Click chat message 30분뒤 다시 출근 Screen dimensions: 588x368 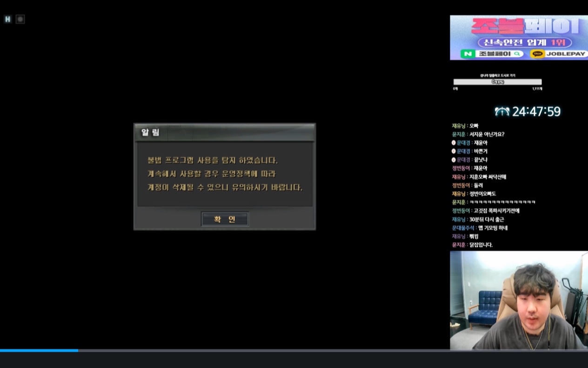coord(487,219)
